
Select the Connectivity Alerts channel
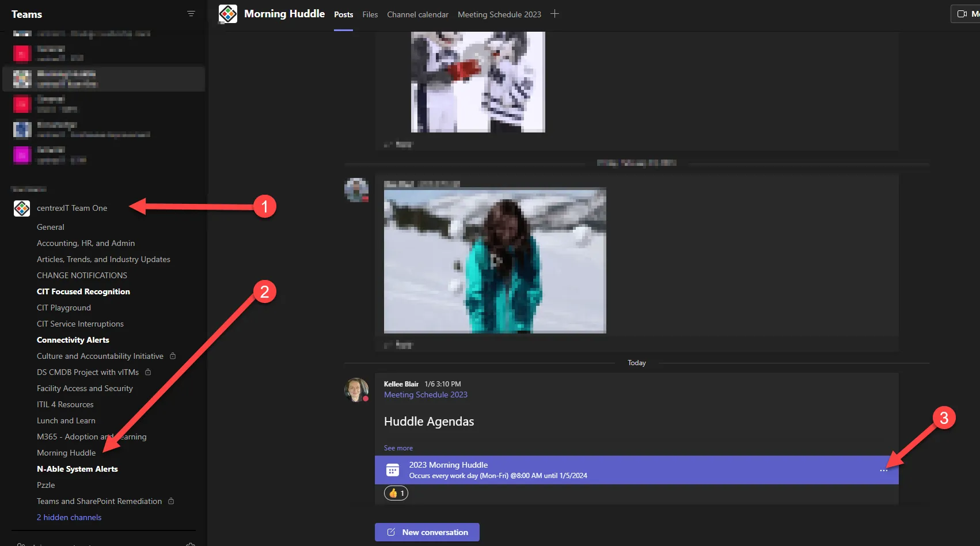pyautogui.click(x=73, y=340)
